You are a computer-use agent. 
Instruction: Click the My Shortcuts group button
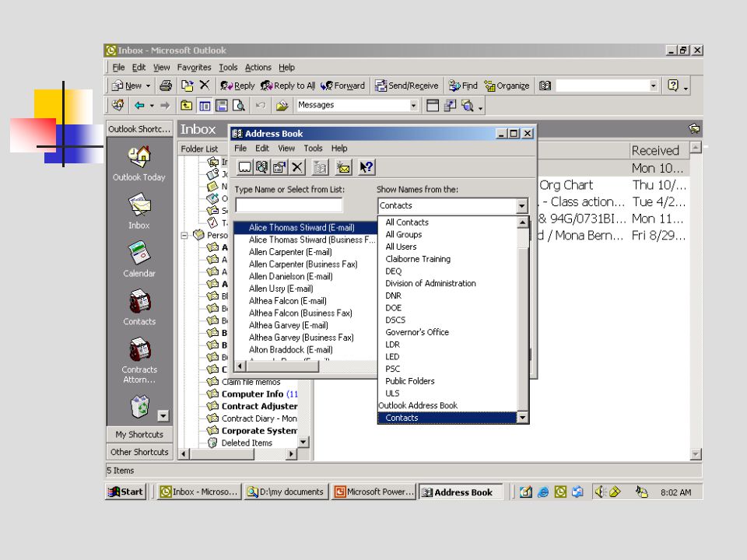pyautogui.click(x=139, y=434)
